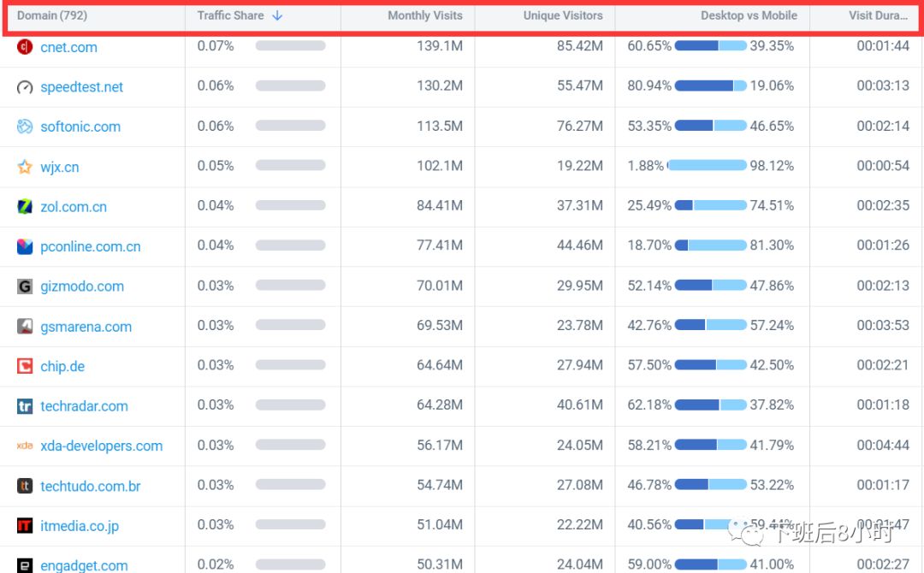Open the gsmarena.com domain link
This screenshot has height=573, width=924.
coord(86,327)
